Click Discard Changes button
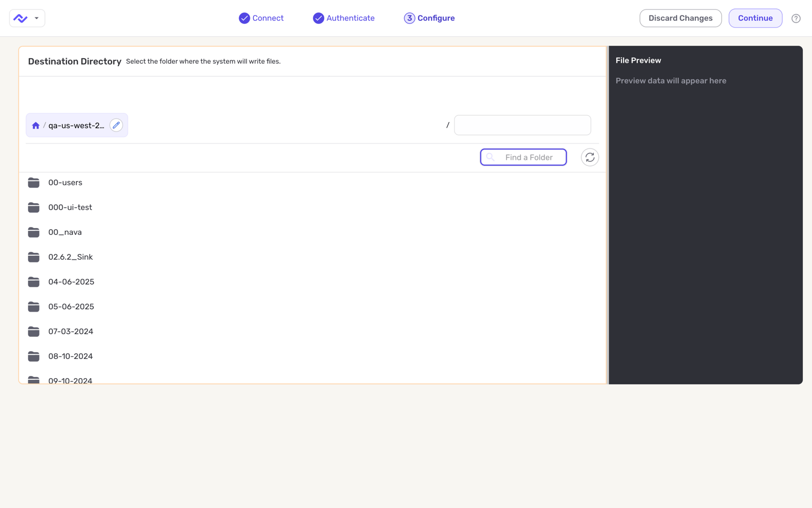Viewport: 812px width, 508px height. pyautogui.click(x=681, y=18)
